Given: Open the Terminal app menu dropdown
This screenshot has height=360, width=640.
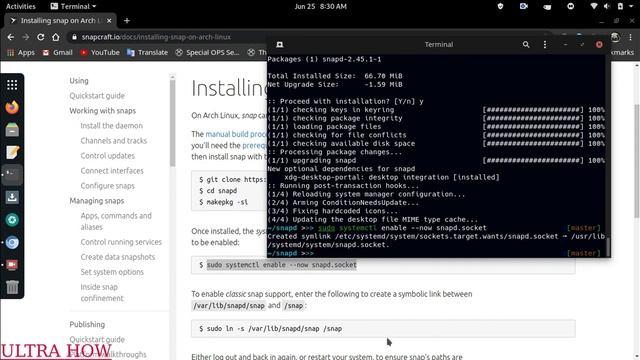Looking at the screenshot, I should point(73,6).
